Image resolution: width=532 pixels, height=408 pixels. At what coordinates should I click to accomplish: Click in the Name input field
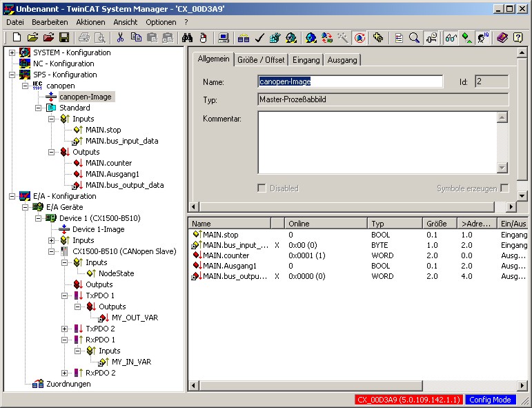click(x=350, y=81)
